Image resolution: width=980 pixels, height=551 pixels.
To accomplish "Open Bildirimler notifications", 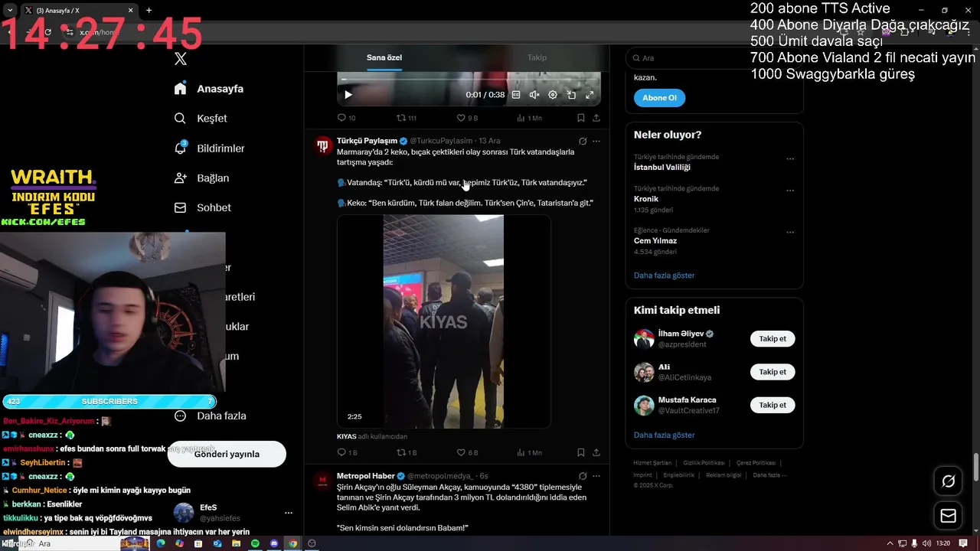I will click(209, 148).
